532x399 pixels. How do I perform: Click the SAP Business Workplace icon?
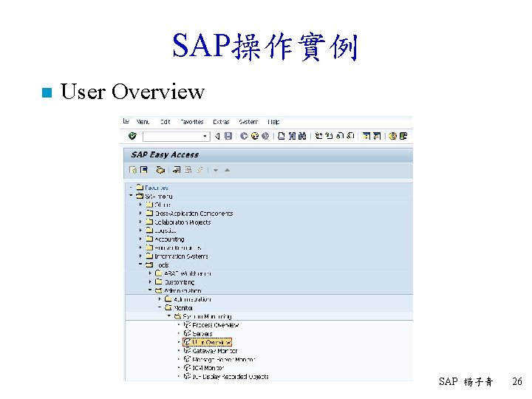[x=160, y=170]
